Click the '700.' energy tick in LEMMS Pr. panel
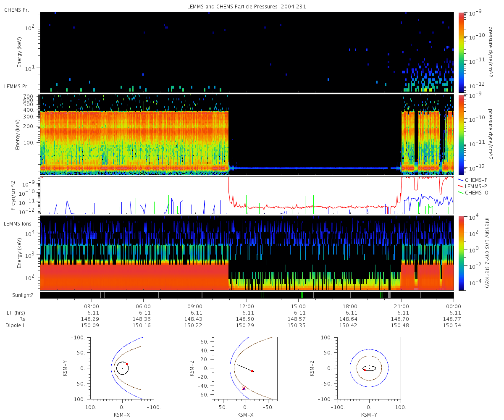 (29, 97)
